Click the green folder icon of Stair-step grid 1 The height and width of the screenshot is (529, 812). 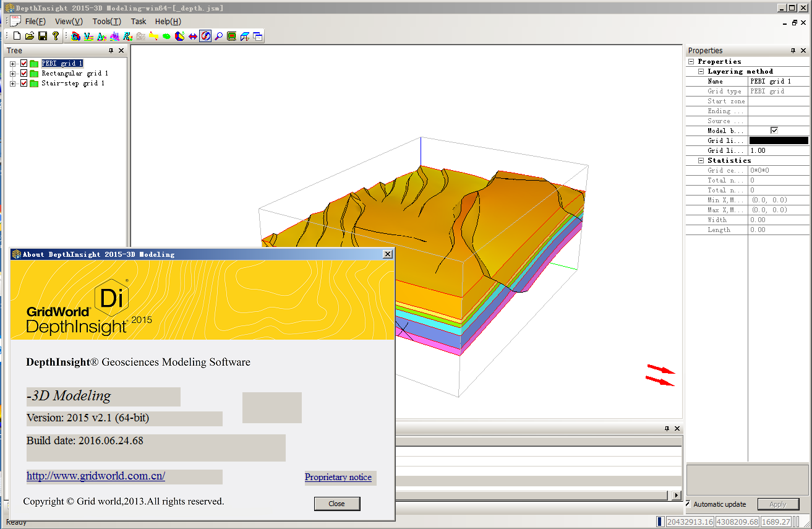[34, 84]
